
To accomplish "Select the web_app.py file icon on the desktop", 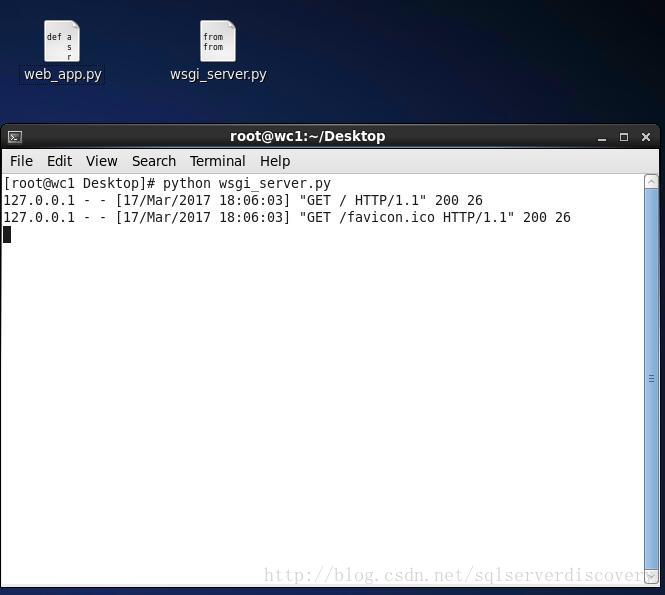I will pyautogui.click(x=62, y=41).
